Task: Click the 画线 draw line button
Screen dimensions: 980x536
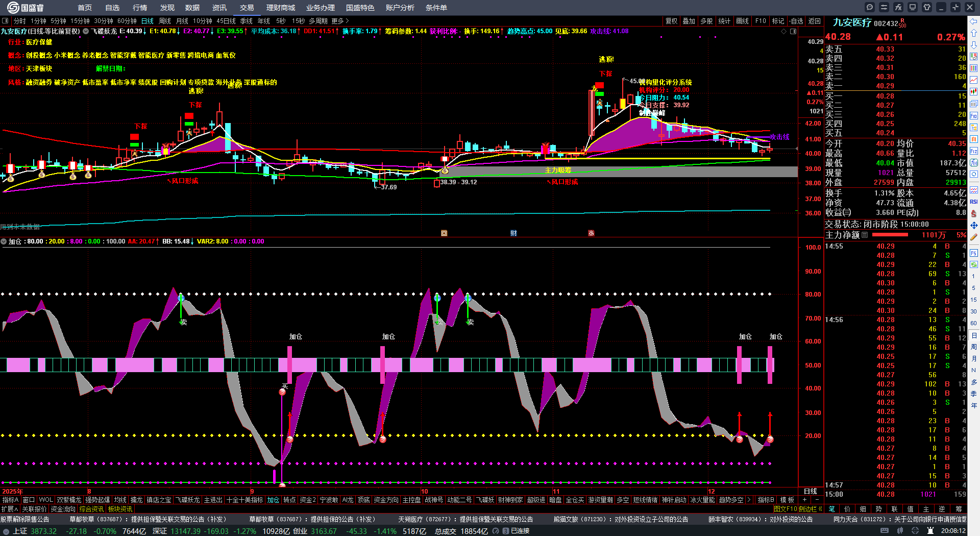Action: click(x=743, y=21)
